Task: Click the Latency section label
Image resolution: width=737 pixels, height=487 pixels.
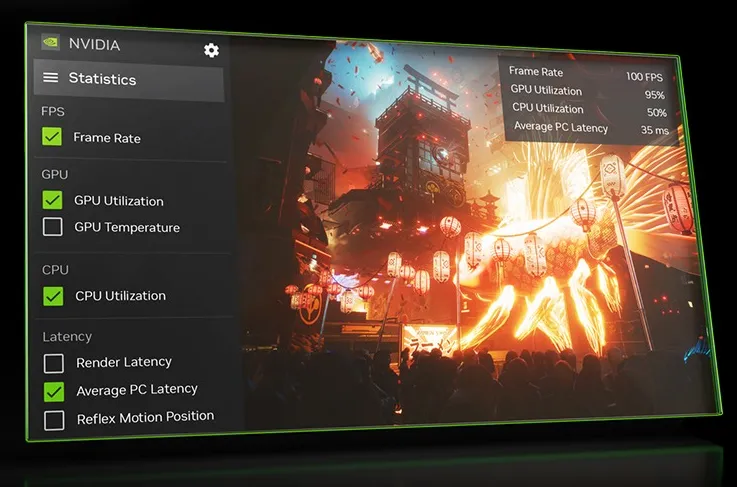Action: [67, 337]
